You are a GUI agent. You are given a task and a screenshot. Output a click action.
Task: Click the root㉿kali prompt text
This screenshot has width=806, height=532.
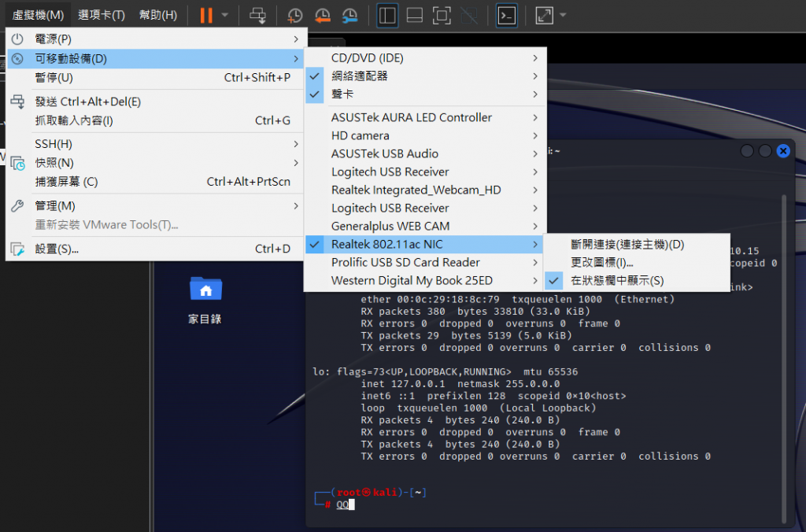pyautogui.click(x=367, y=493)
